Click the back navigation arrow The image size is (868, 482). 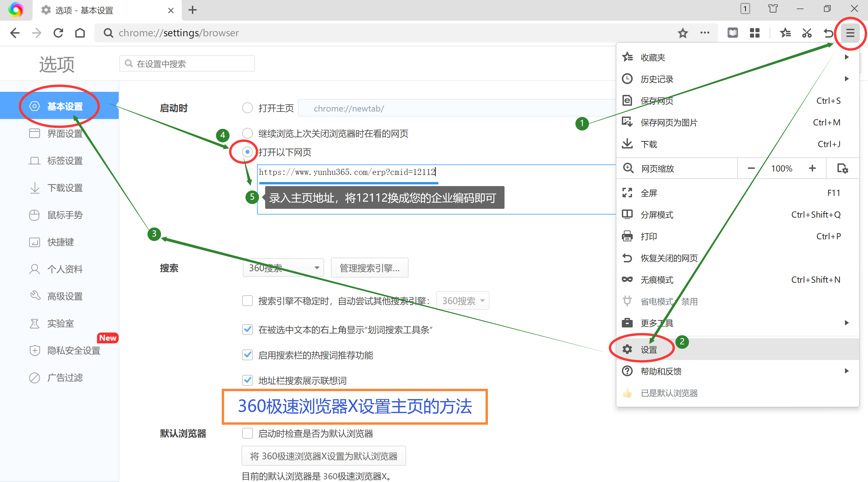15,33
